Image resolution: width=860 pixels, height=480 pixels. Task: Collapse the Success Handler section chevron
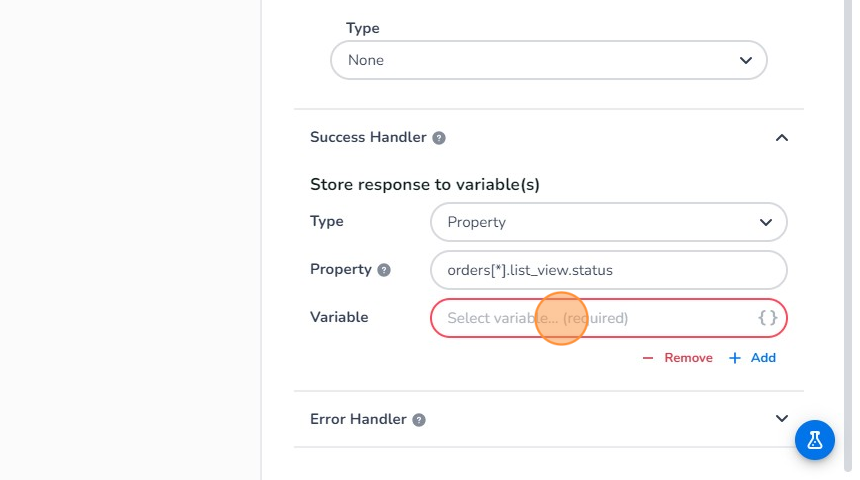coord(782,138)
